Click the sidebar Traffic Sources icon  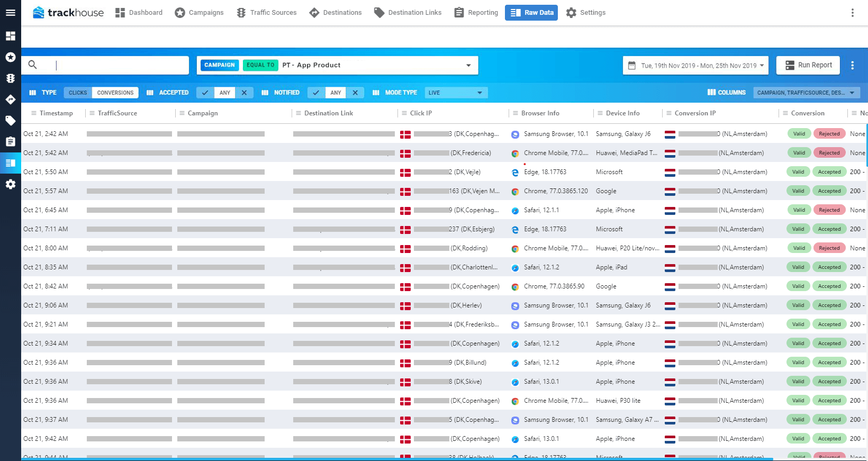(10, 78)
